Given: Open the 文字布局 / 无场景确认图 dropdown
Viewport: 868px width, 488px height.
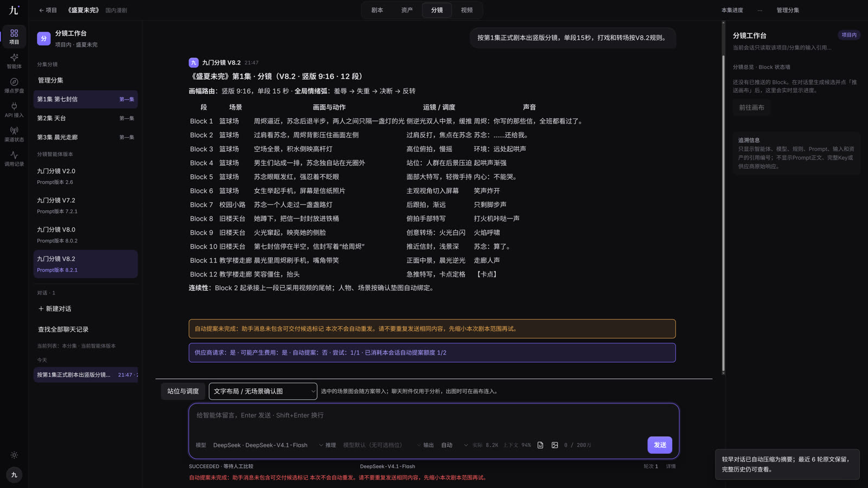Looking at the screenshot, I should pos(263,391).
